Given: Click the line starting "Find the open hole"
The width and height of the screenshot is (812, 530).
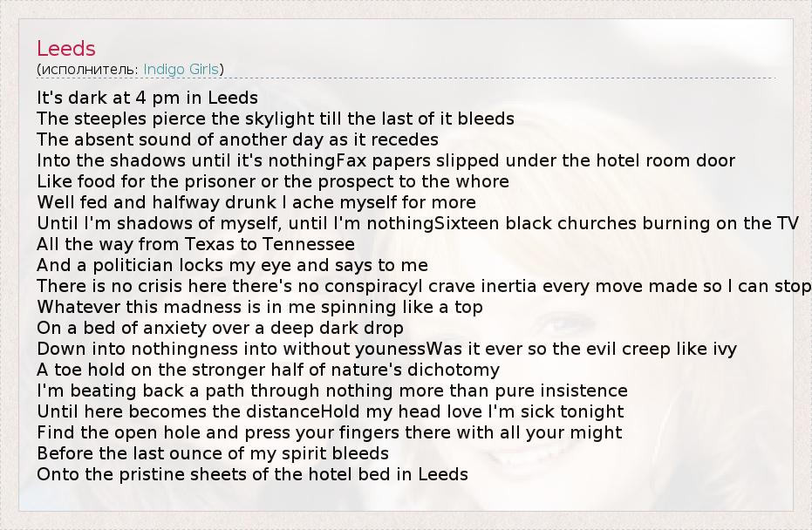Looking at the screenshot, I should point(330,432).
